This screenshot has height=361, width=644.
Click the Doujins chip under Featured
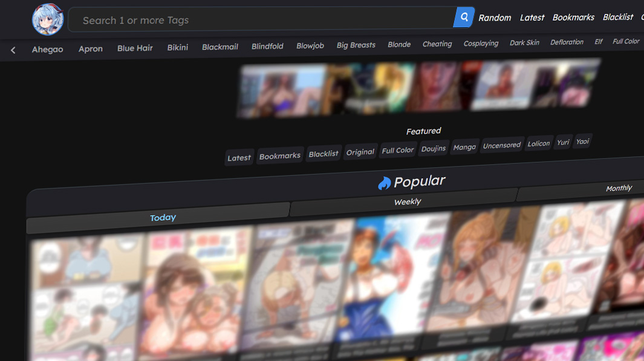[x=433, y=148]
